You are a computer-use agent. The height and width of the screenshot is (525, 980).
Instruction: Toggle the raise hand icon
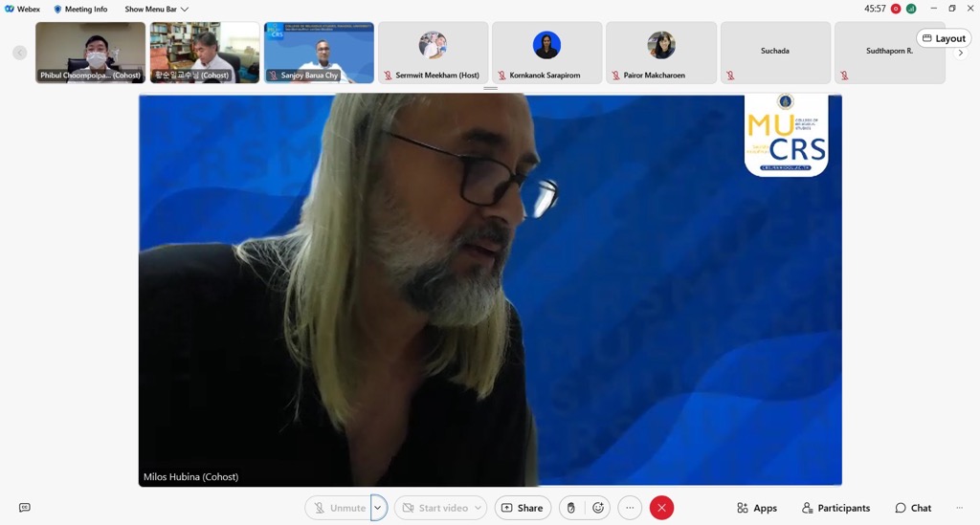[x=570, y=508]
